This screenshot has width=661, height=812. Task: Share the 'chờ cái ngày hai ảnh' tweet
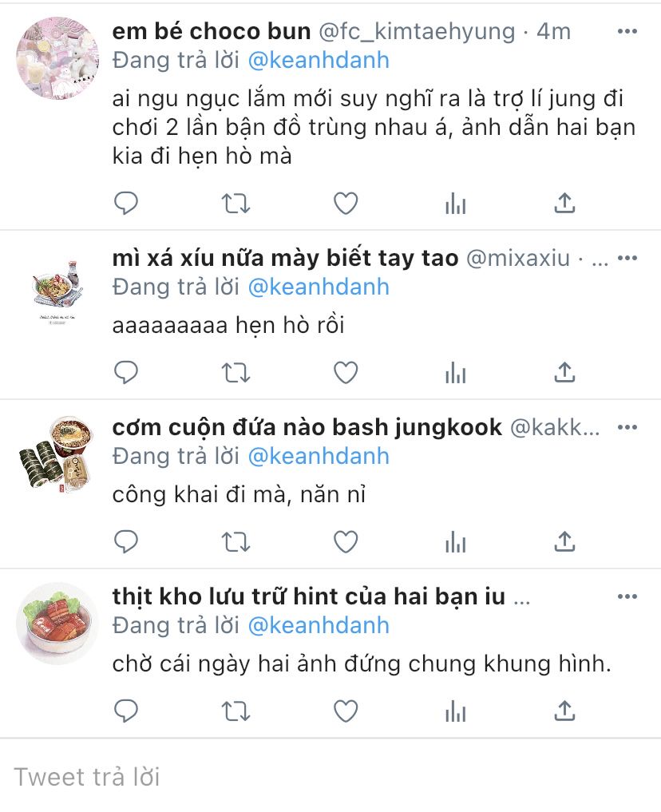coord(564,711)
